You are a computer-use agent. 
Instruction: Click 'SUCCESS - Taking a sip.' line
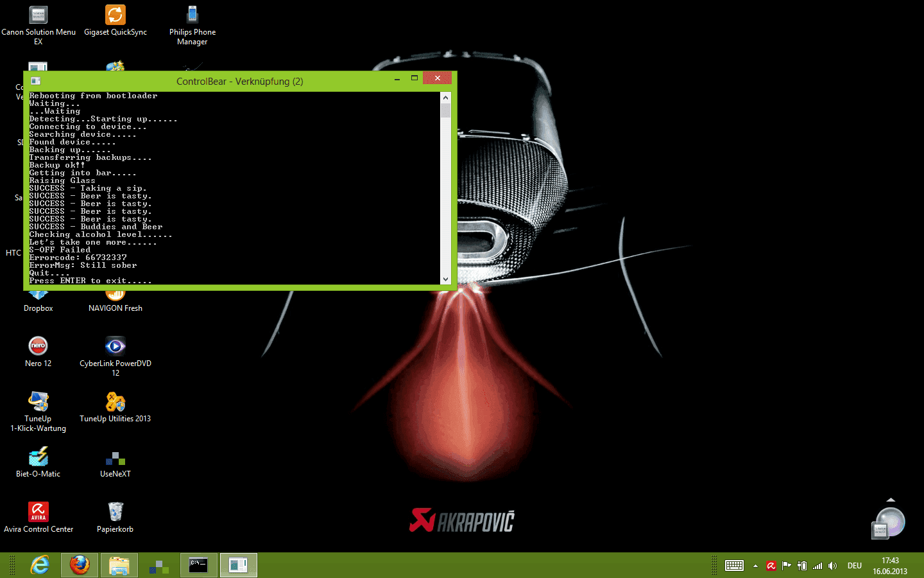coord(88,188)
